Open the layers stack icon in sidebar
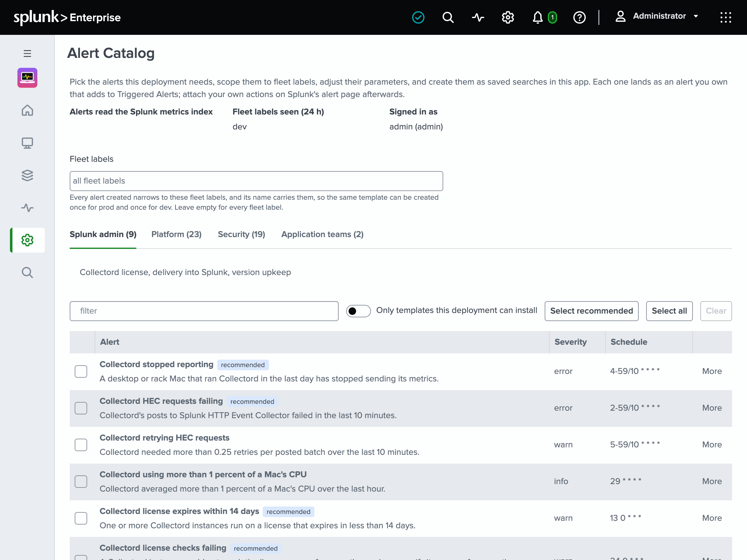 27,175
